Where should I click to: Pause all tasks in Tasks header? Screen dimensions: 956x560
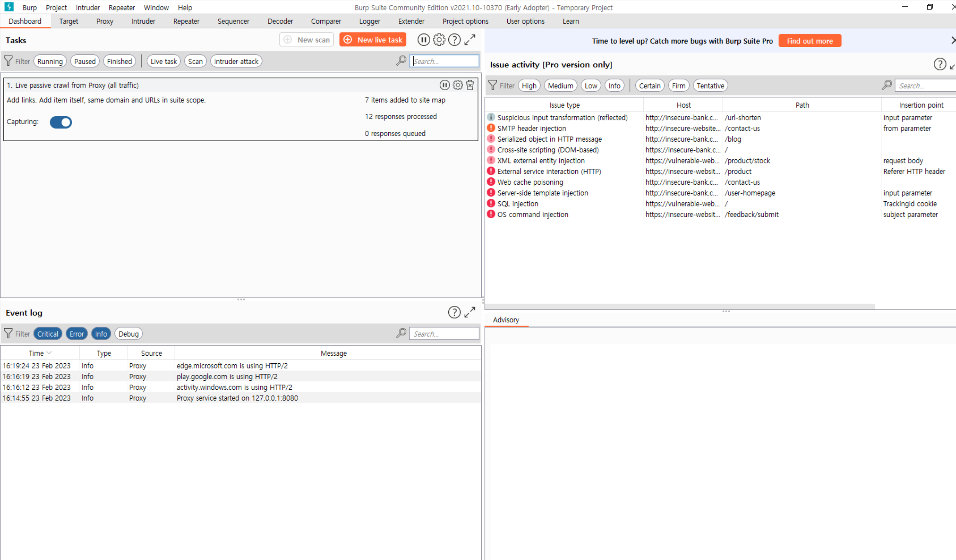[423, 40]
